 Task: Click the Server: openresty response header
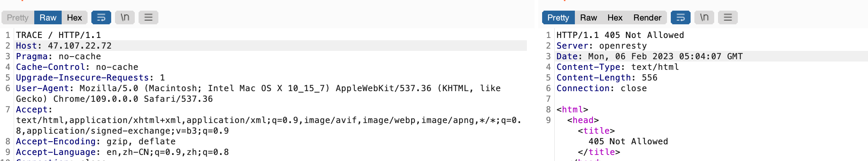click(602, 46)
